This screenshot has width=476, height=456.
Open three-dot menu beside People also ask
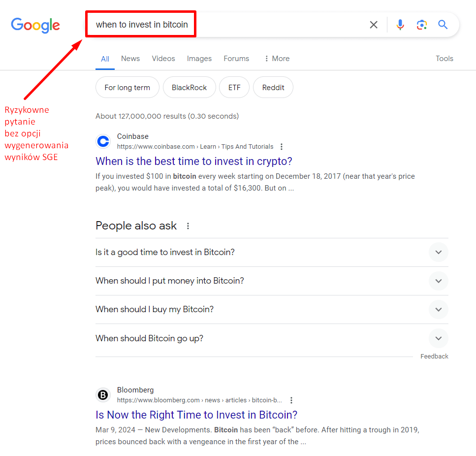coord(188,226)
